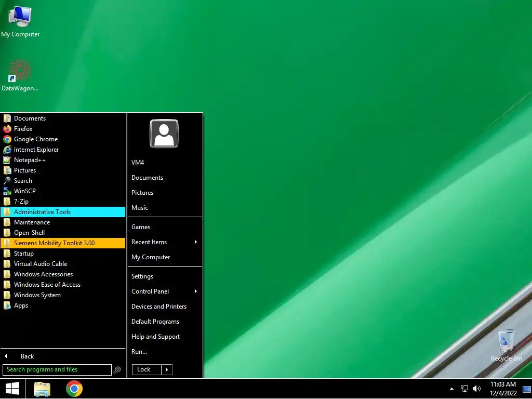Expand the Startup program folder
The width and height of the screenshot is (532, 399).
(63, 254)
